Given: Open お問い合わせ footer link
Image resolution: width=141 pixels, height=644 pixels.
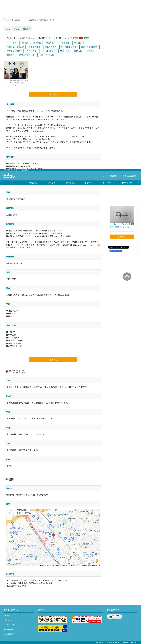Looking at the screenshot, I should 8,620.
